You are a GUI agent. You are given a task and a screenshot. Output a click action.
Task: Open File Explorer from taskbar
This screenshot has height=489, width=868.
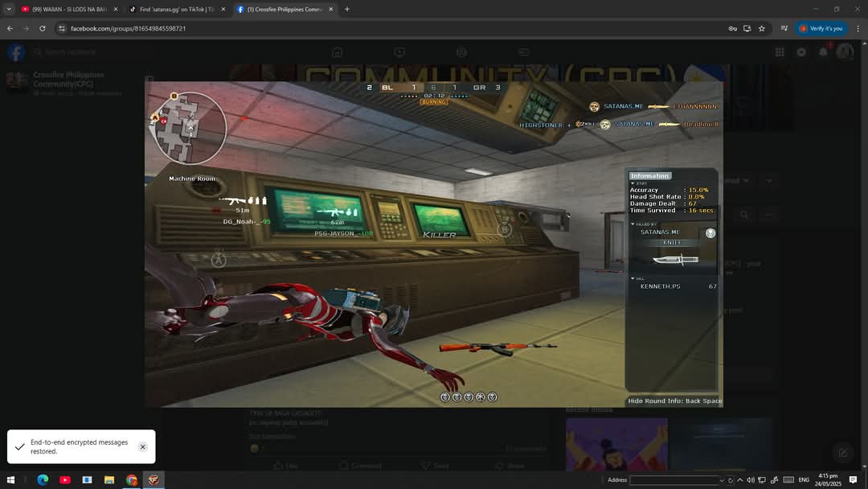[109, 479]
